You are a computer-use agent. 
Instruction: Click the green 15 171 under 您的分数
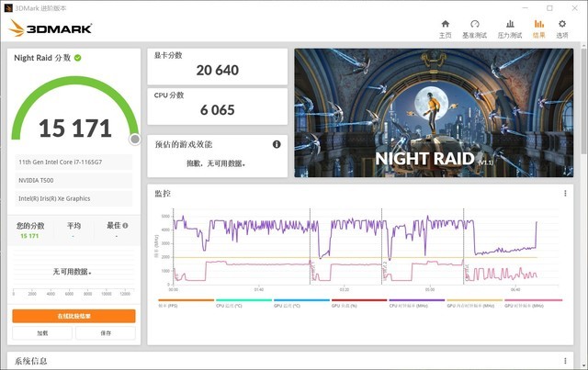[29, 236]
